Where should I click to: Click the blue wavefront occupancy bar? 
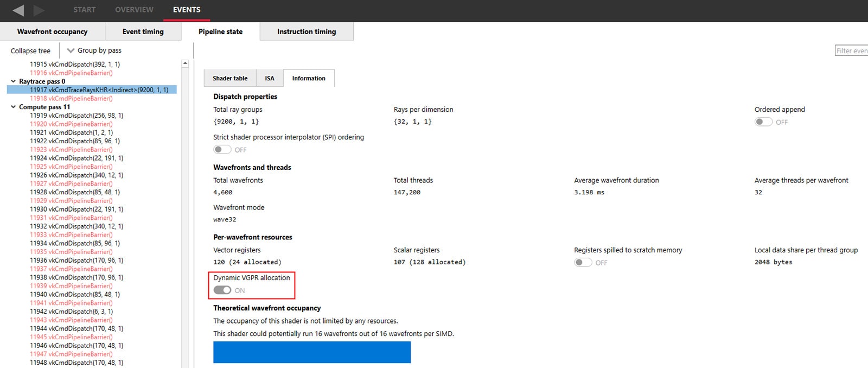coord(312,352)
